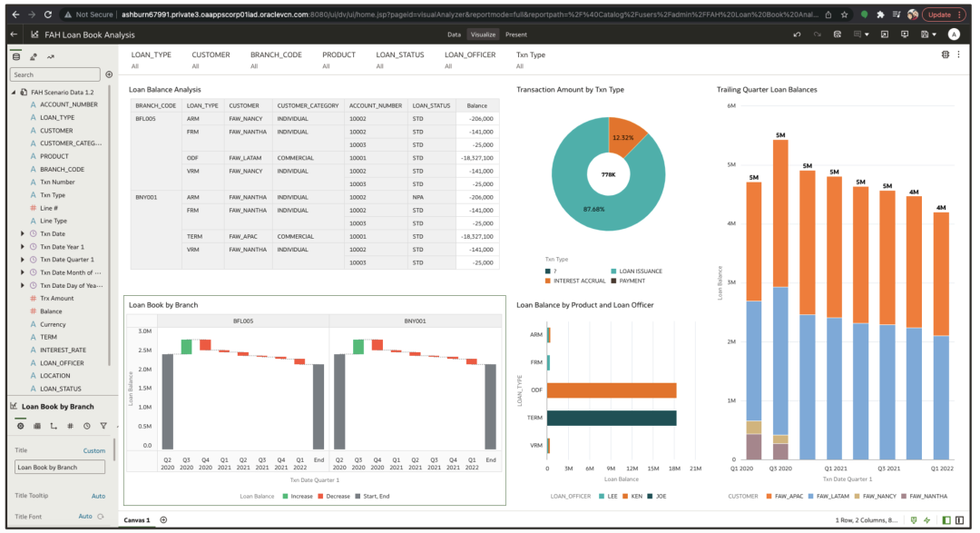Click the refresh data dataset icon
The height and width of the screenshot is (533, 980).
837,35
